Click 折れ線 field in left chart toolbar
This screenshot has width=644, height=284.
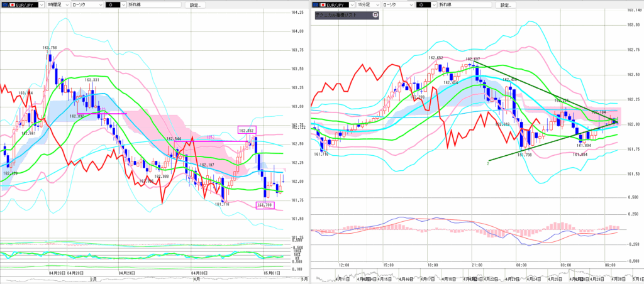click(155, 5)
